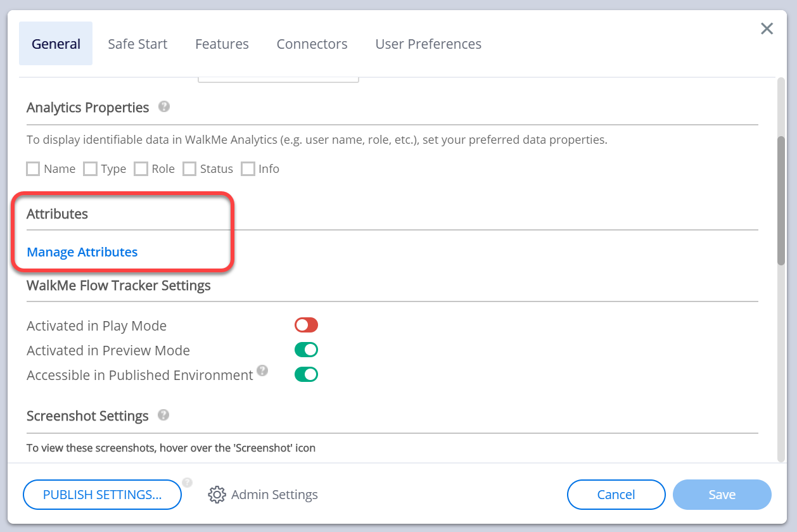The width and height of the screenshot is (797, 532).
Task: Click help icon next to Publish Settings
Action: 187,483
